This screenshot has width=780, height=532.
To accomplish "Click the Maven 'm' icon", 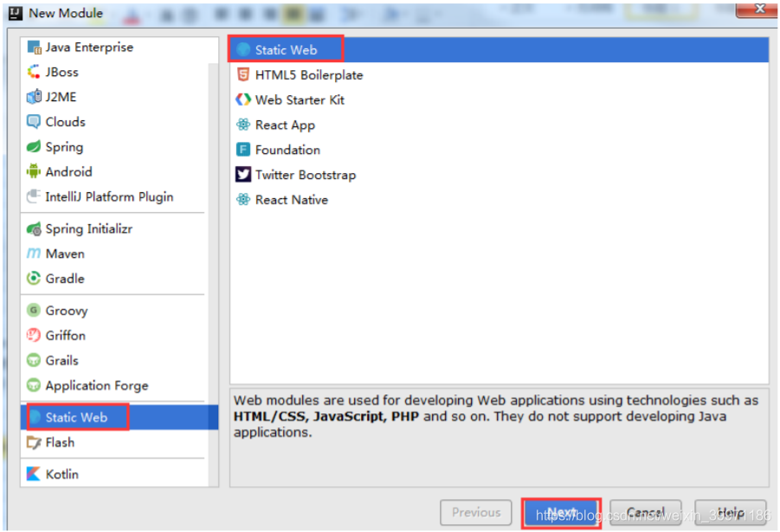I will point(34,253).
